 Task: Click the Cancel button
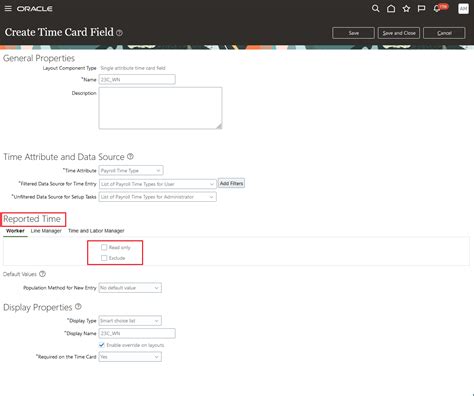click(x=444, y=33)
